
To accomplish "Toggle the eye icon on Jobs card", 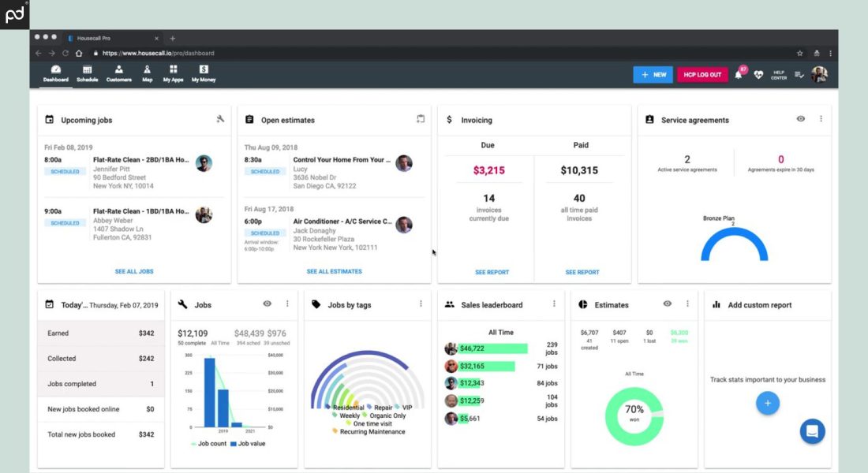I will [268, 304].
